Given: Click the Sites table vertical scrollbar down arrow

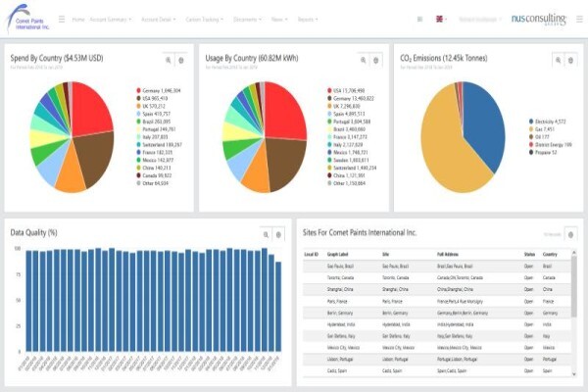Looking at the screenshot, I should click(573, 373).
